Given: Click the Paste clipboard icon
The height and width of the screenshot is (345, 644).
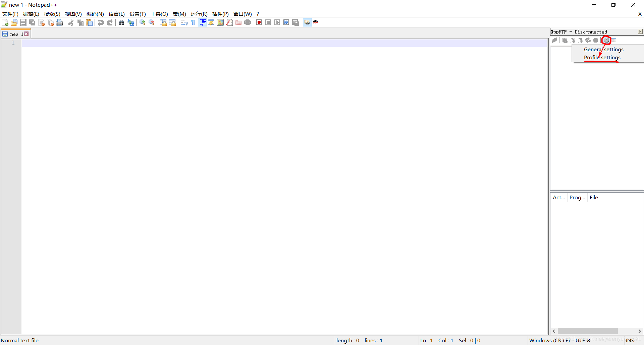Looking at the screenshot, I should pos(89,22).
